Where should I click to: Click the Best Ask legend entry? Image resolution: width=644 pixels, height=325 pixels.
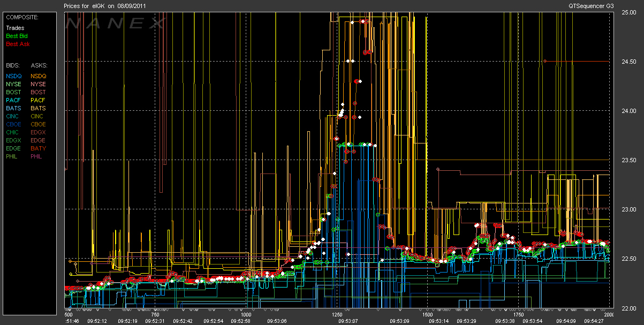pyautogui.click(x=17, y=44)
